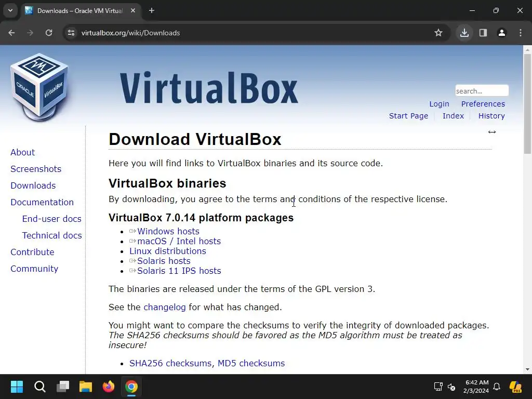Expand the tab search dropdown arrow
Viewport: 532px width, 399px height.
(10, 10)
